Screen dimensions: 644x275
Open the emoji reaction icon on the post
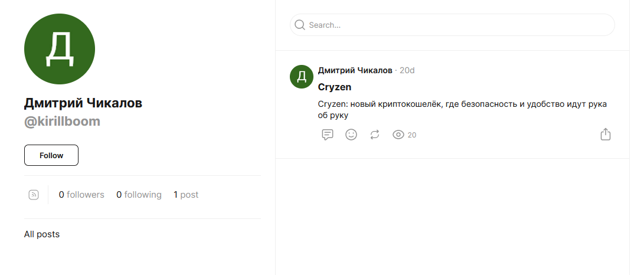pos(351,135)
